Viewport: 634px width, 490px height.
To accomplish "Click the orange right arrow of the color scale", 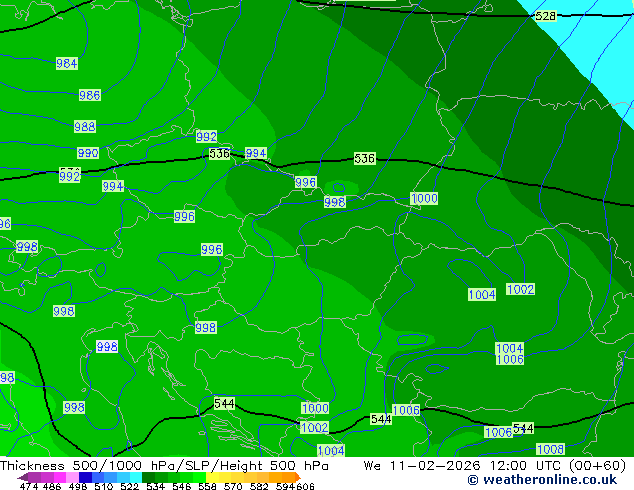I will (298, 477).
